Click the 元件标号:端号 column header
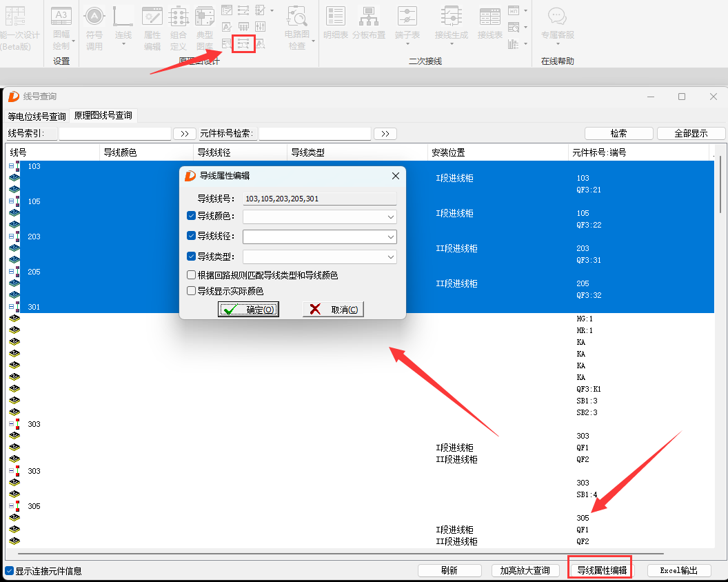 [638, 152]
